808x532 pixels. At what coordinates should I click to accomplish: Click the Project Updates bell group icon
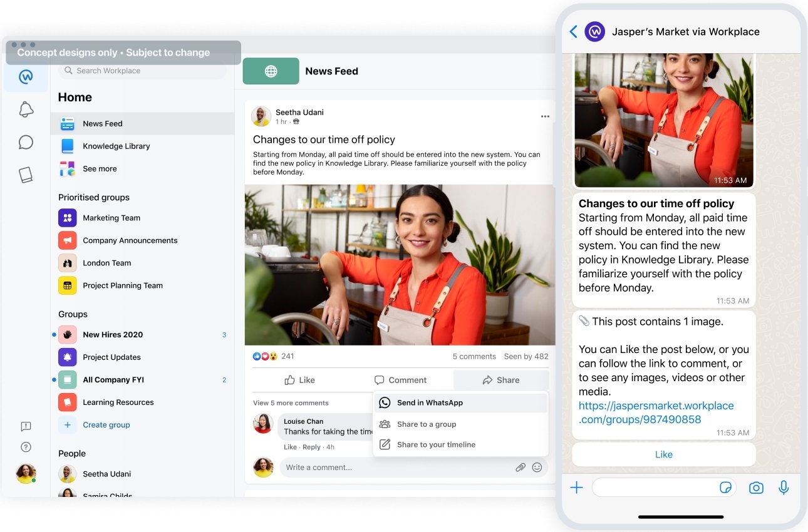68,357
